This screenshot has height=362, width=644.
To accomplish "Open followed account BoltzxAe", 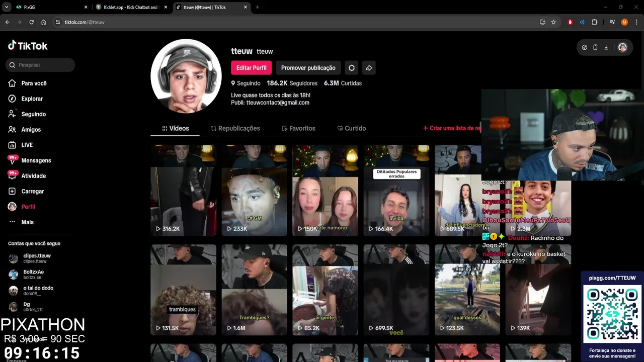I will 26,275.
